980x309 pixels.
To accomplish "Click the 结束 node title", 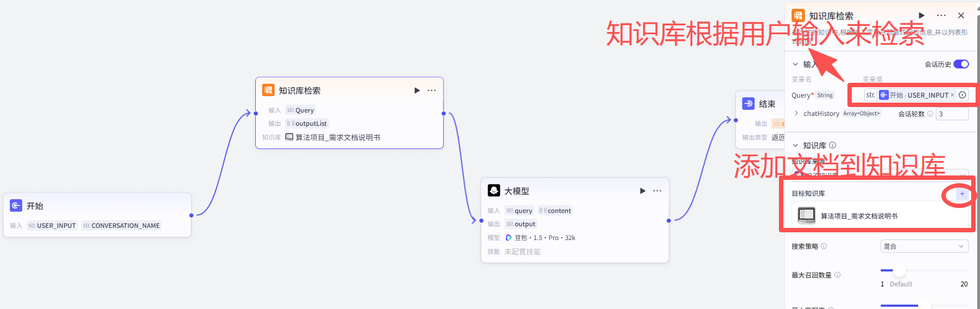I will (x=767, y=104).
